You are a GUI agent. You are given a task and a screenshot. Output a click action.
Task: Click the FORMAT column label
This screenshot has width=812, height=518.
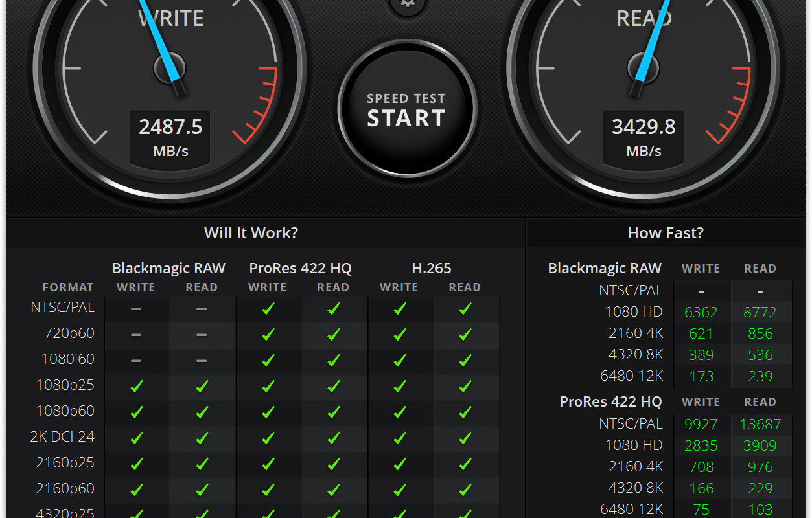(68, 287)
